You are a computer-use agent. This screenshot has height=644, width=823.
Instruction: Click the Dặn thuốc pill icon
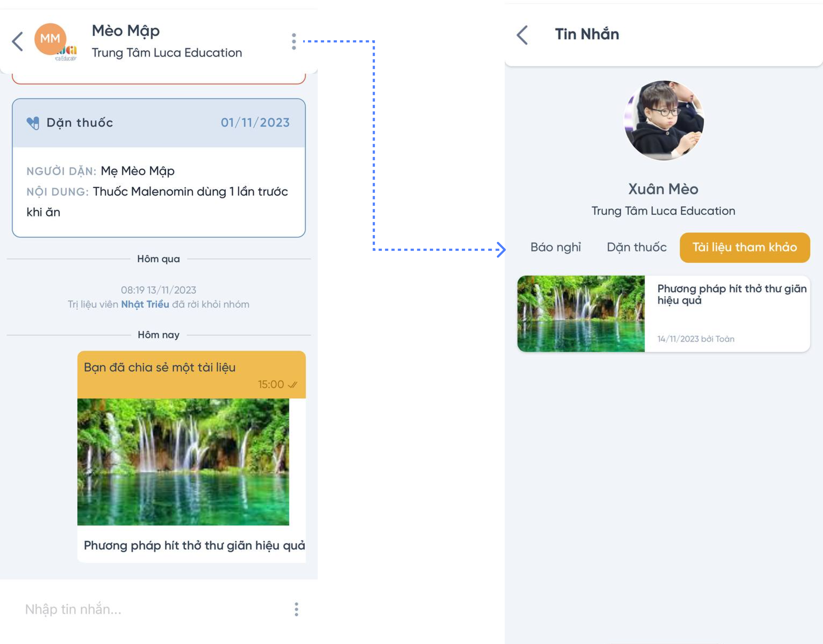pyautogui.click(x=33, y=123)
